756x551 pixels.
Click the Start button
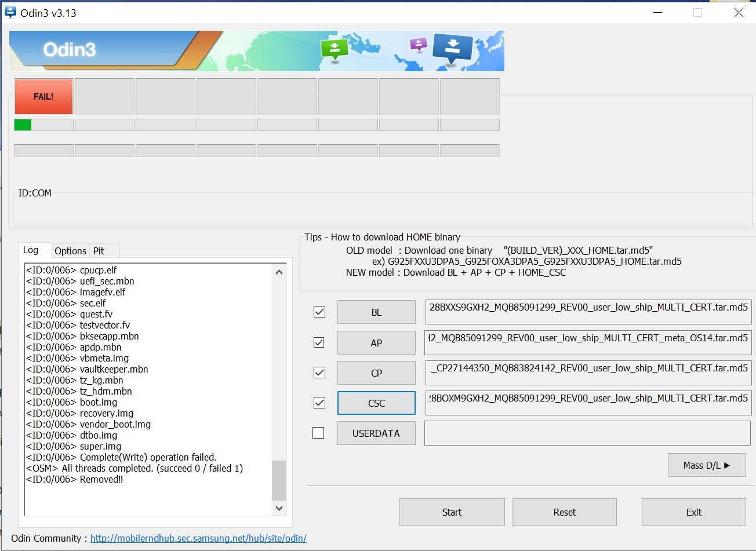452,512
